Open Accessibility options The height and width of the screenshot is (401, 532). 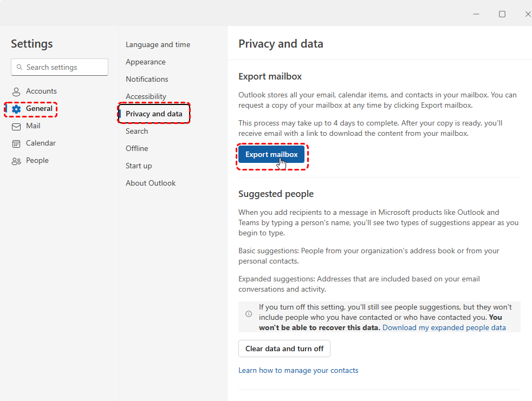tap(146, 96)
